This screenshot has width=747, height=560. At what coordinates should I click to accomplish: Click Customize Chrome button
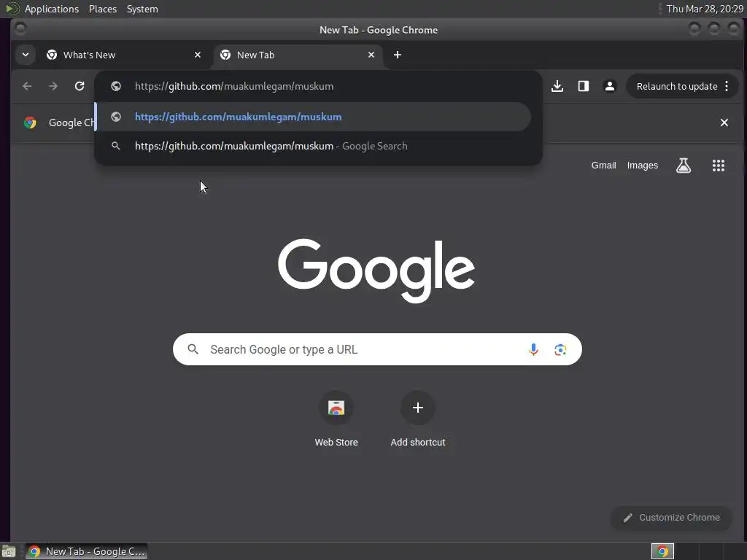(x=672, y=518)
